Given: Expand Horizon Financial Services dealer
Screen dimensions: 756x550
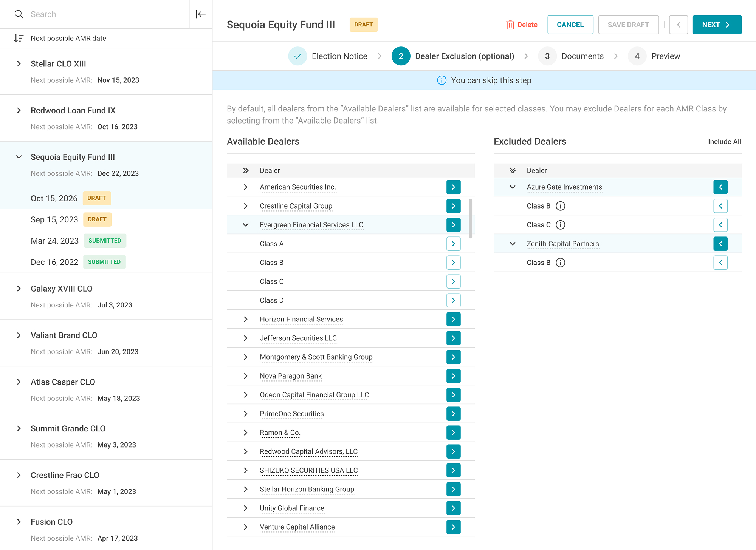Looking at the screenshot, I should pos(246,319).
